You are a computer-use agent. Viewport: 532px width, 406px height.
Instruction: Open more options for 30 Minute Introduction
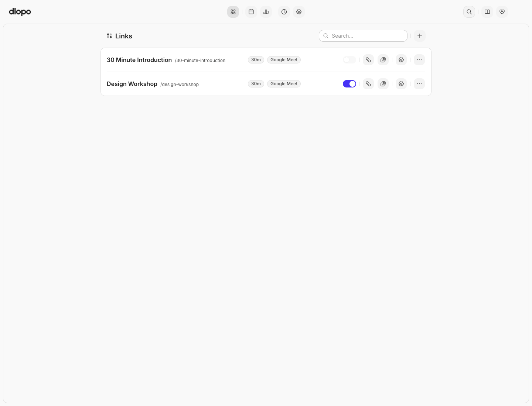pos(419,60)
